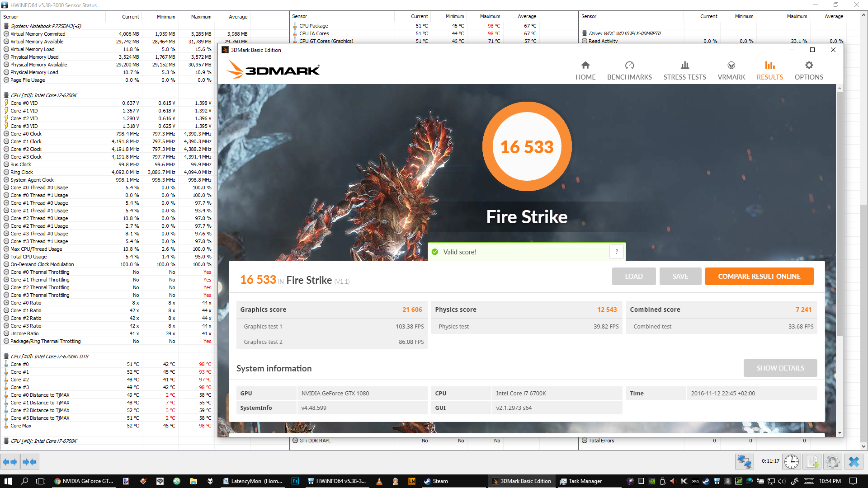Click the LOAD result button

(x=634, y=276)
